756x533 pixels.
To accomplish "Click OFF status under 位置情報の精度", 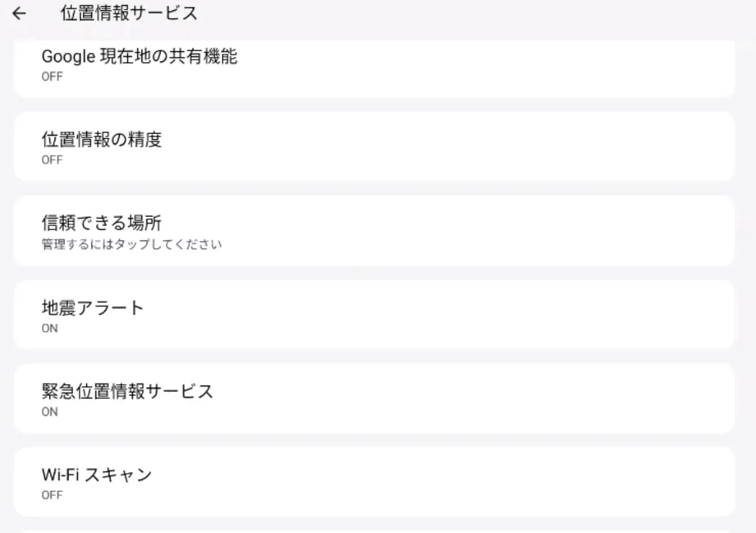I will [x=52, y=160].
